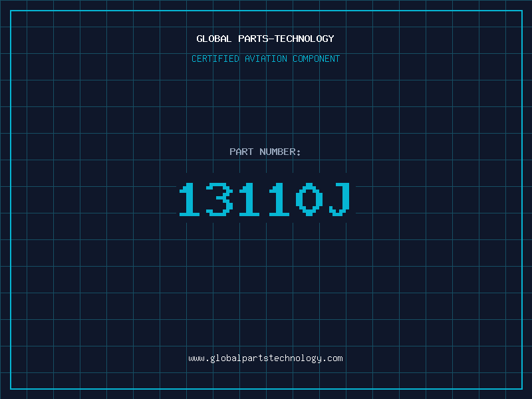Click the GLOBAL PARTS-TECHNOLOGY heading
This screenshot has width=532, height=399.
[265, 39]
